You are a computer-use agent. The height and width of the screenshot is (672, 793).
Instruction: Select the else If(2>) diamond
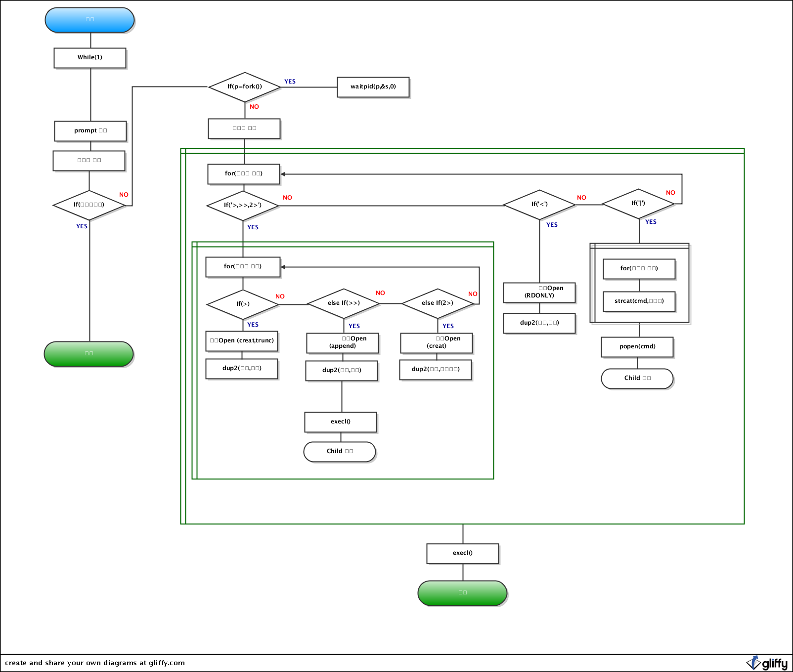click(x=438, y=303)
